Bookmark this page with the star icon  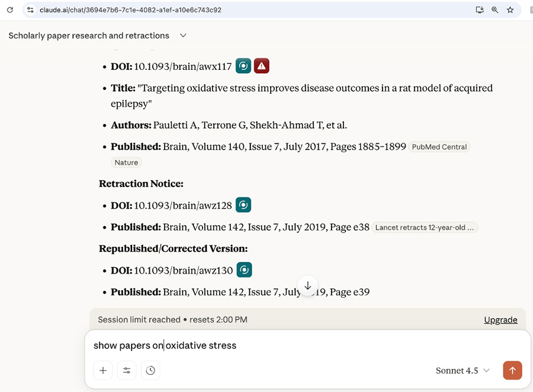pyautogui.click(x=510, y=10)
